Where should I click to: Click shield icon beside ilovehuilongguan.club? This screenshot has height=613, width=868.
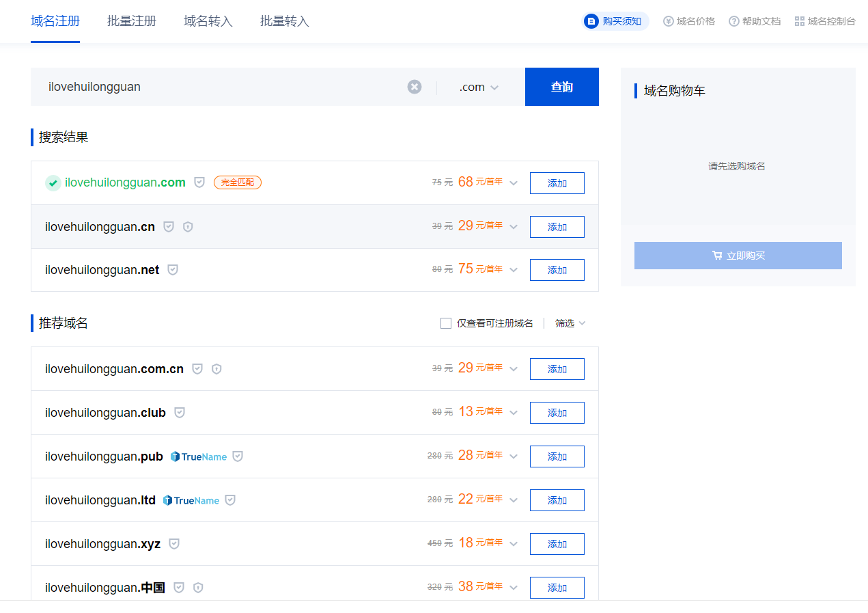pyautogui.click(x=180, y=413)
